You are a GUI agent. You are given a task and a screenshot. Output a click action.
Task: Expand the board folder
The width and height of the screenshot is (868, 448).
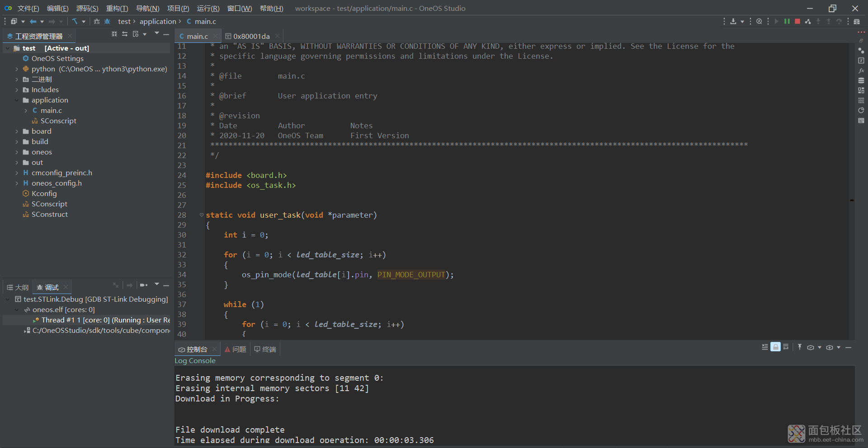point(17,131)
